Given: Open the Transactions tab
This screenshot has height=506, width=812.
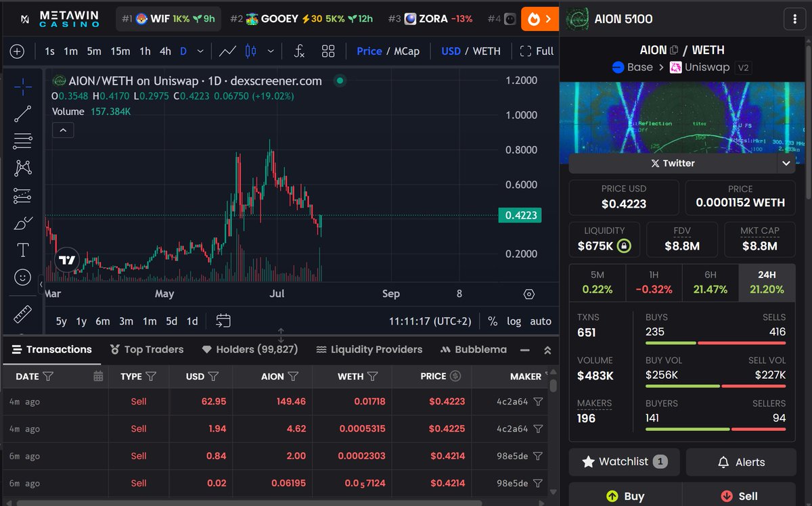Looking at the screenshot, I should click(x=52, y=350).
